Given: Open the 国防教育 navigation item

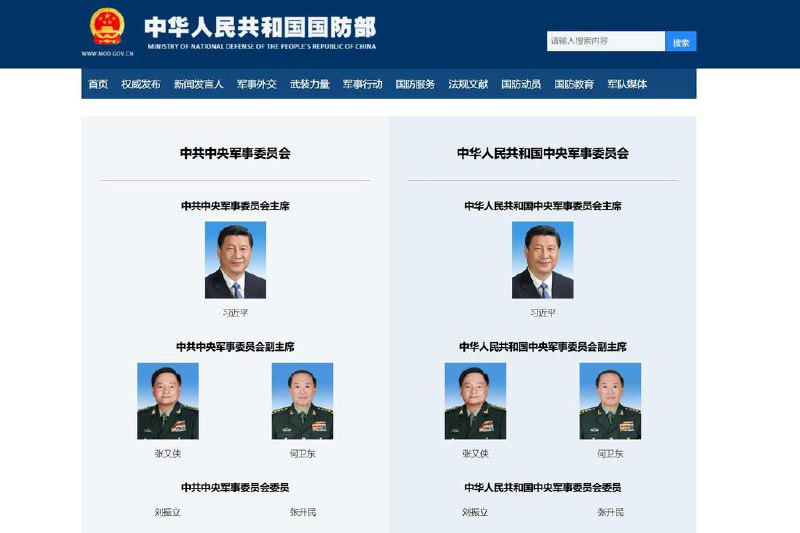Looking at the screenshot, I should [574, 84].
